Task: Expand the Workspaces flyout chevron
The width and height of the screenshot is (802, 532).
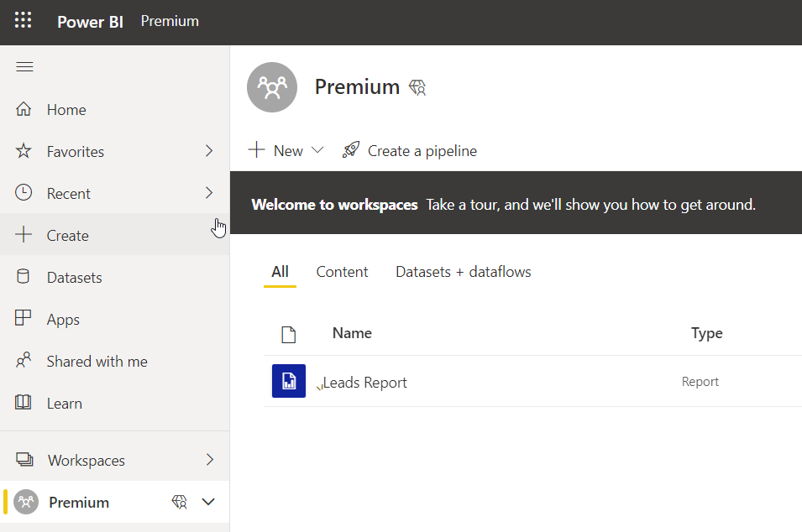Action: click(210, 460)
